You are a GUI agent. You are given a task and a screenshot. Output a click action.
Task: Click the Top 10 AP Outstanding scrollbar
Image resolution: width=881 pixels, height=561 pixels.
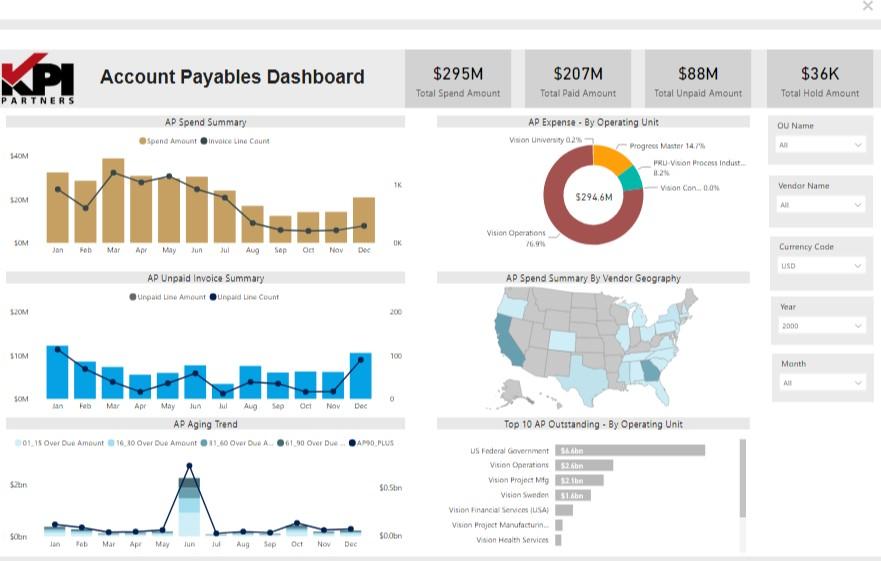coord(742,478)
